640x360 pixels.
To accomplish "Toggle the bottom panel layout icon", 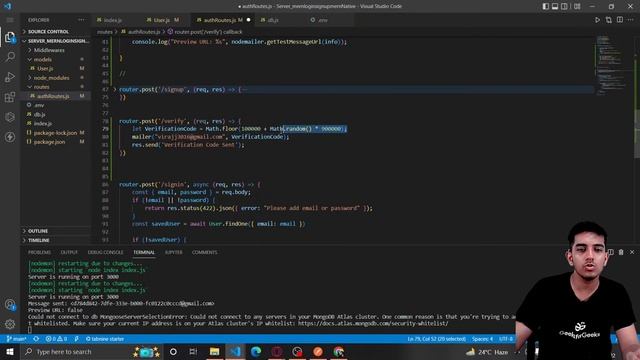I will click(555, 6).
